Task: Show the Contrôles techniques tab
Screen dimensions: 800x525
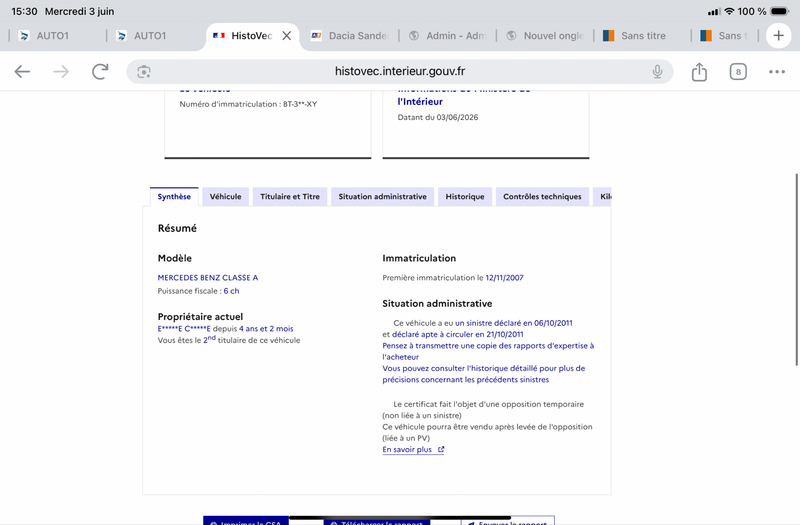Action: coord(542,196)
